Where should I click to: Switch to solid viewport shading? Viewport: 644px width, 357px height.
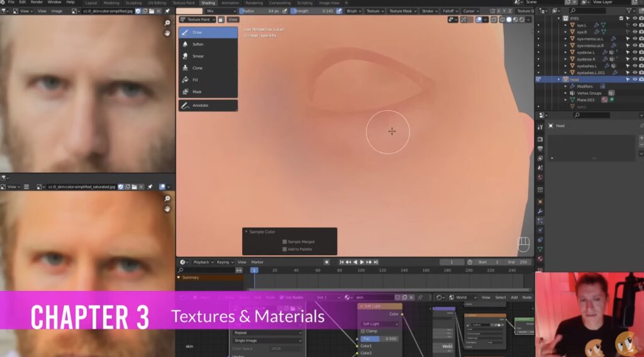point(509,19)
